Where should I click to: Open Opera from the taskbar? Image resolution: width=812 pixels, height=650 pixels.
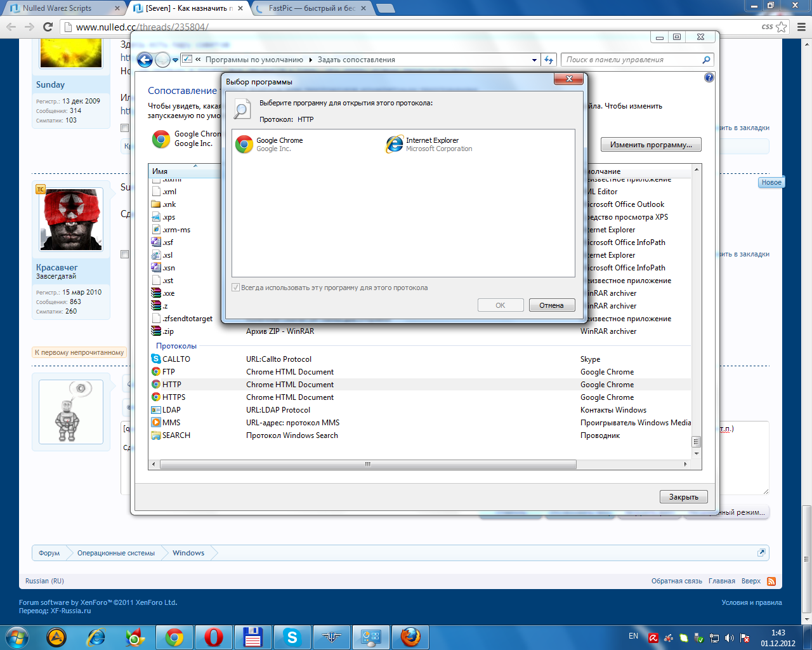coord(214,637)
